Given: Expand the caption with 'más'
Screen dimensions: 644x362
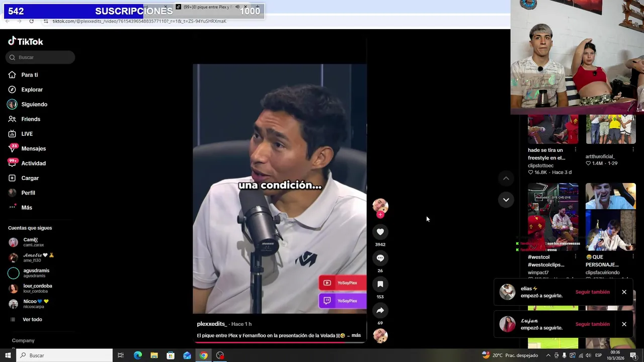Looking at the screenshot, I should click(x=356, y=335).
